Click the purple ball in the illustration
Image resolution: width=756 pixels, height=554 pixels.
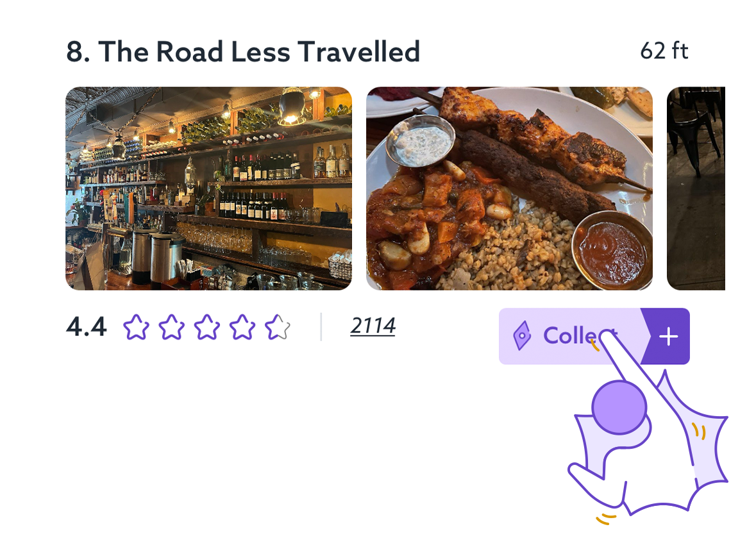coord(619,407)
